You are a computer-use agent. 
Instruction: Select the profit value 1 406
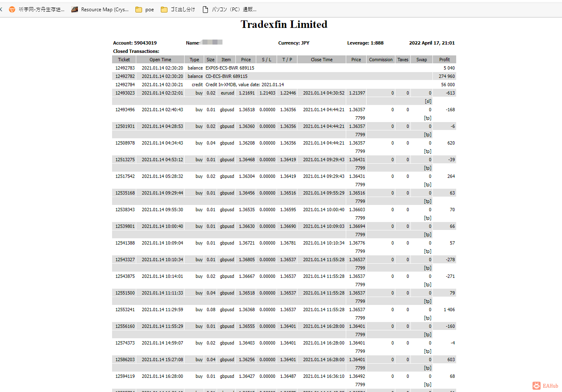(449, 310)
